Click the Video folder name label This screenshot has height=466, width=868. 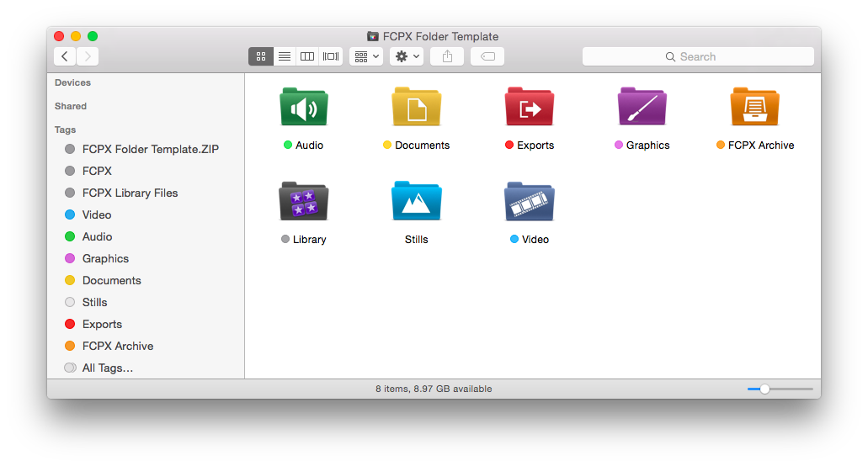coord(535,240)
